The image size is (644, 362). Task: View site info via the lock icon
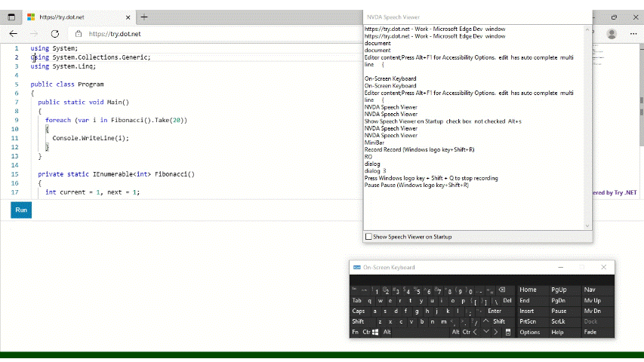[x=79, y=34]
